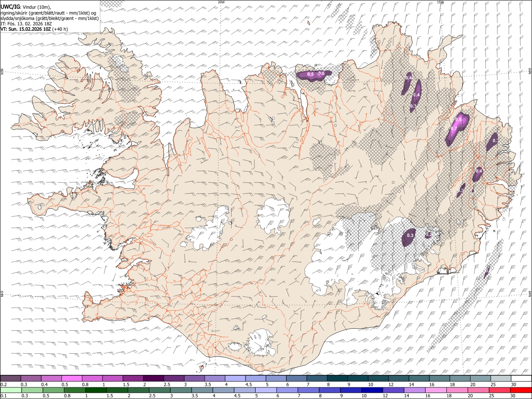Screen dimensions: 532x399
Task: Pick the white upper swatch above 30
Action: point(521,379)
